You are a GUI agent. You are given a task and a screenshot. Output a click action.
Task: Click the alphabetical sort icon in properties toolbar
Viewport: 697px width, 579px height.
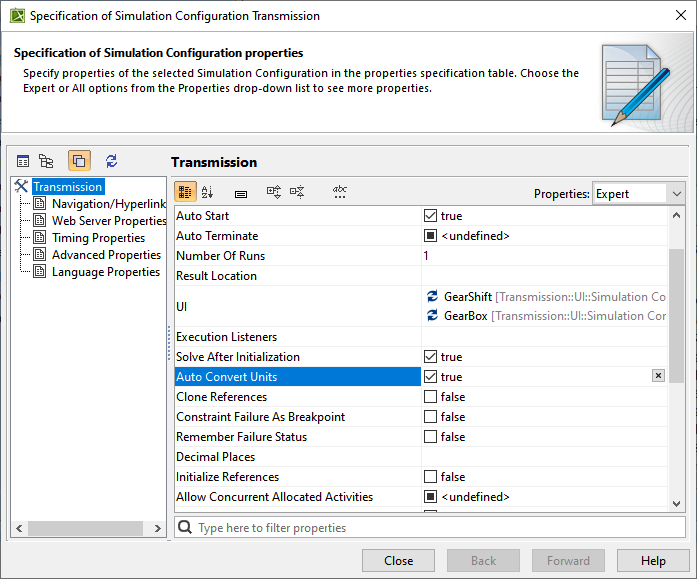point(207,192)
